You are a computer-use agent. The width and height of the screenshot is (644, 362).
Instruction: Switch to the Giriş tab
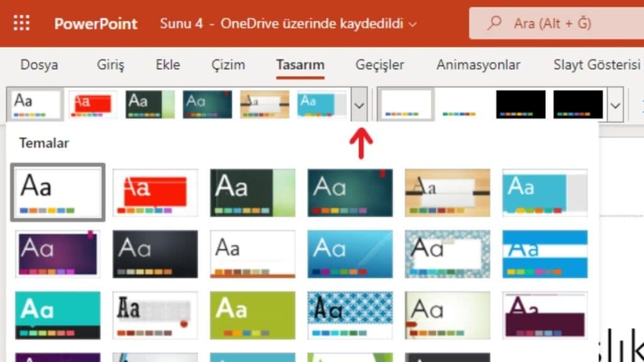[x=111, y=65]
